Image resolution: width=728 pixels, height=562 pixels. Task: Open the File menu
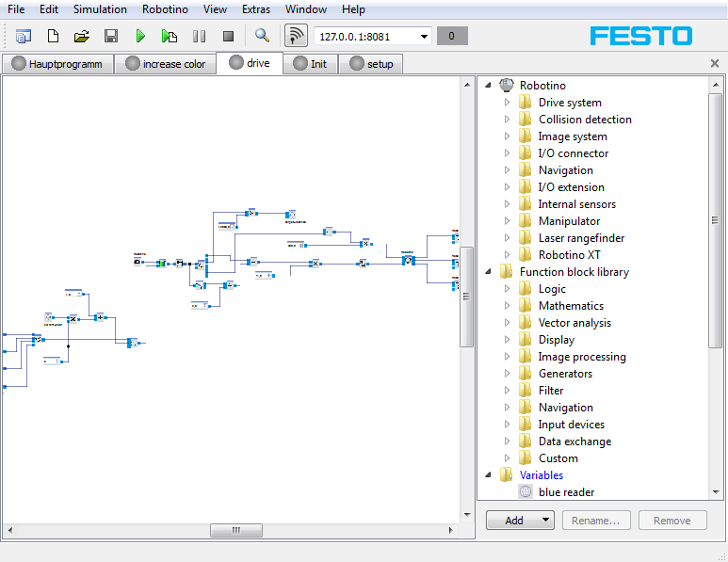16,9
